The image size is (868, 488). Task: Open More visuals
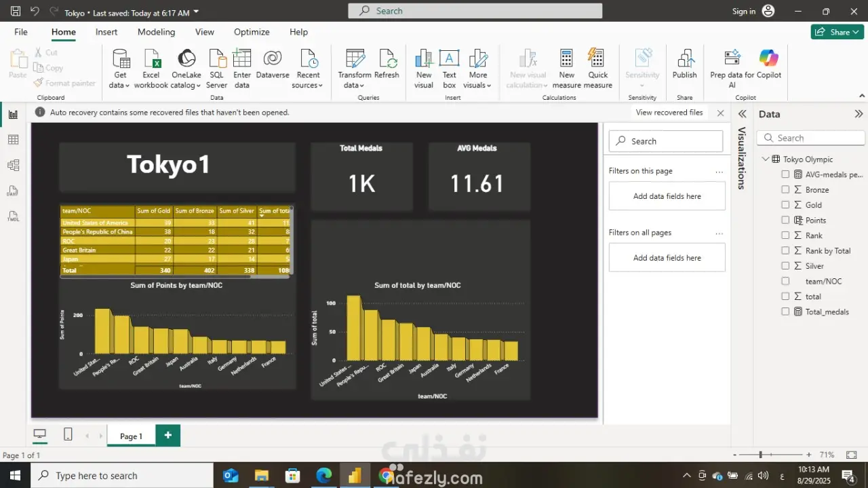(478, 69)
